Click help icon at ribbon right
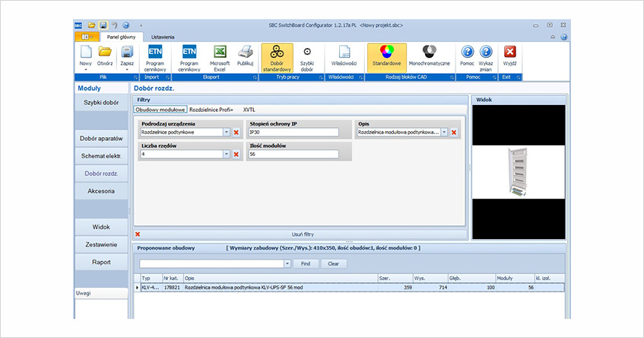The height and width of the screenshot is (338, 644). (564, 37)
